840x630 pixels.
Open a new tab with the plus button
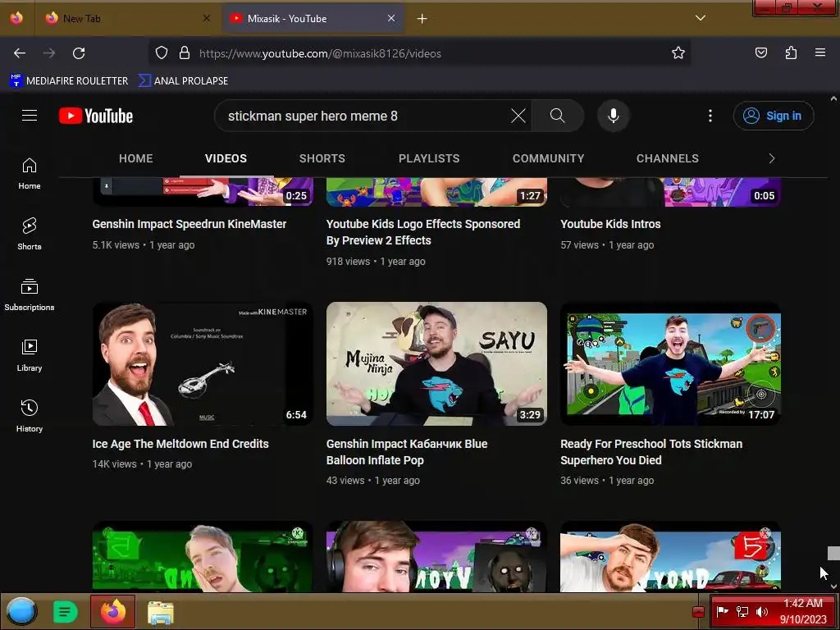click(x=422, y=19)
